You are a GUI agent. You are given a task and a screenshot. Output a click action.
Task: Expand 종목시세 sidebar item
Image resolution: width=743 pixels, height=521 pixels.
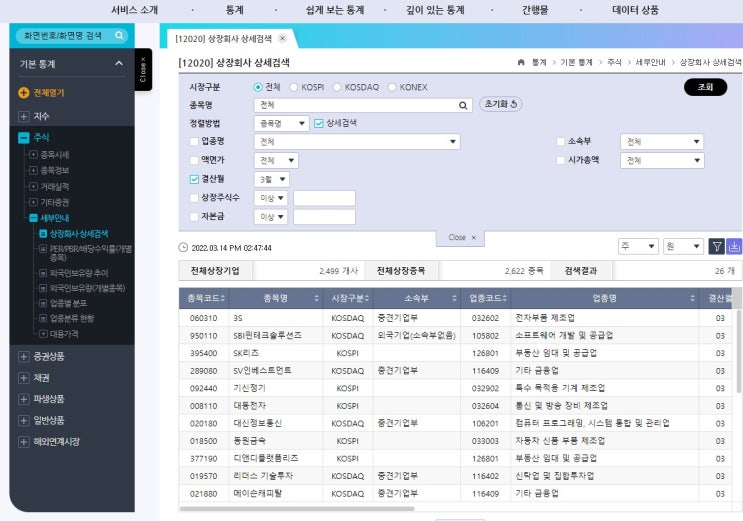point(33,155)
